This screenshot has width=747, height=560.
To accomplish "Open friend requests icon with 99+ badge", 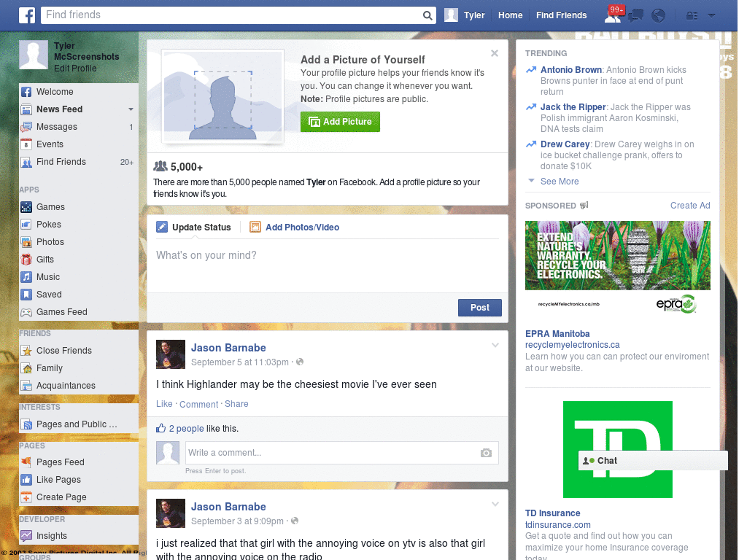I will [x=614, y=15].
